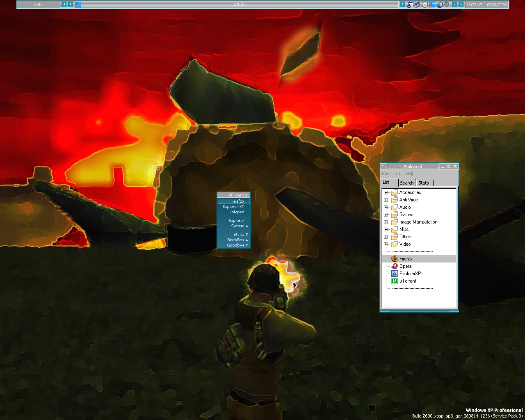The height and width of the screenshot is (420, 525).
Task: Expand the Image Manipulation folder node
Action: [x=386, y=222]
